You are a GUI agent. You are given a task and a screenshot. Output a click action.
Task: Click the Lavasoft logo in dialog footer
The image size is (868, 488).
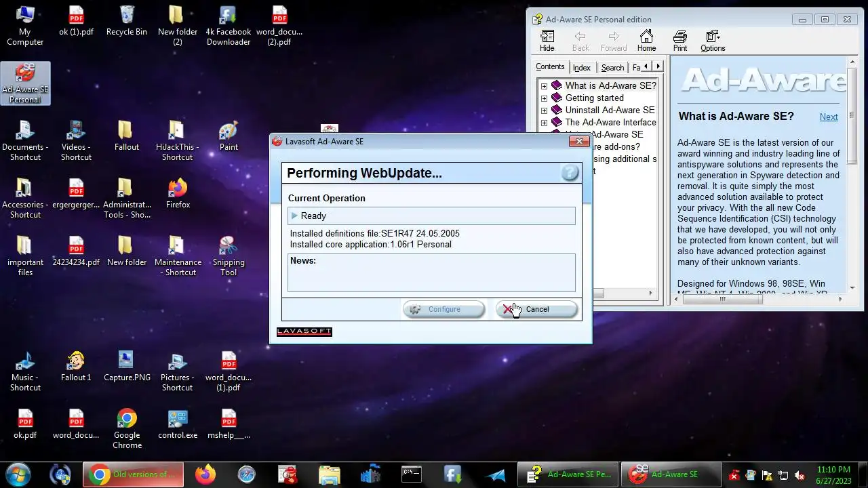click(x=304, y=331)
